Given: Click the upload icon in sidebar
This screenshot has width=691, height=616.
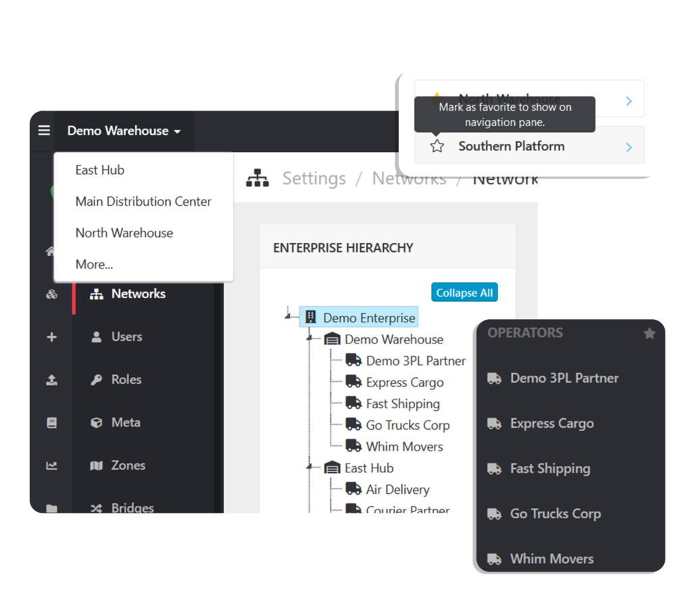Looking at the screenshot, I should coord(51,380).
